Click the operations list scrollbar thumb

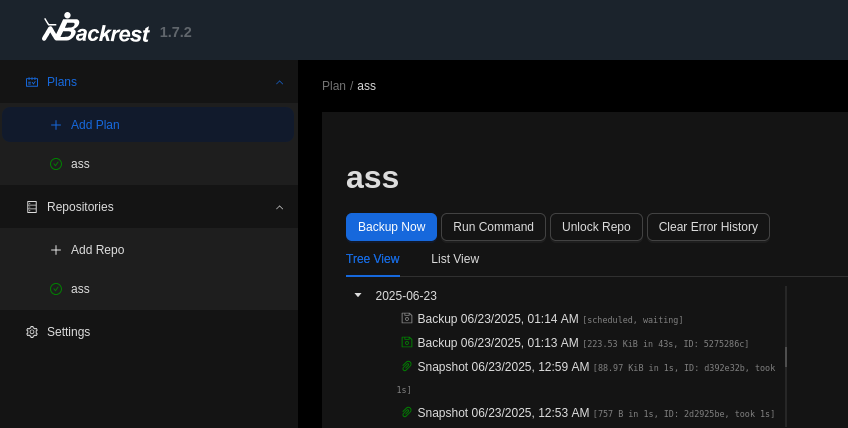786,356
